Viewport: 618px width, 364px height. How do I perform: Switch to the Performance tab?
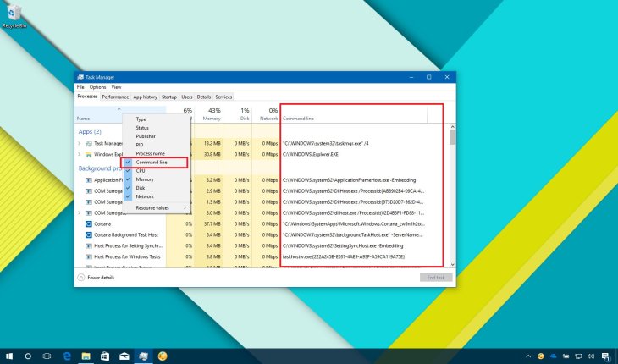pos(115,97)
